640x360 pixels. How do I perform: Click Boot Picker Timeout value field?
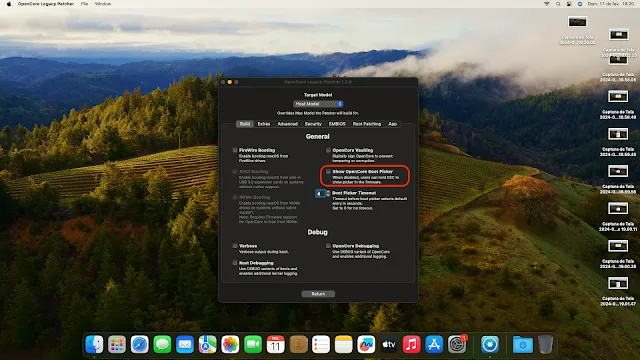(320, 193)
